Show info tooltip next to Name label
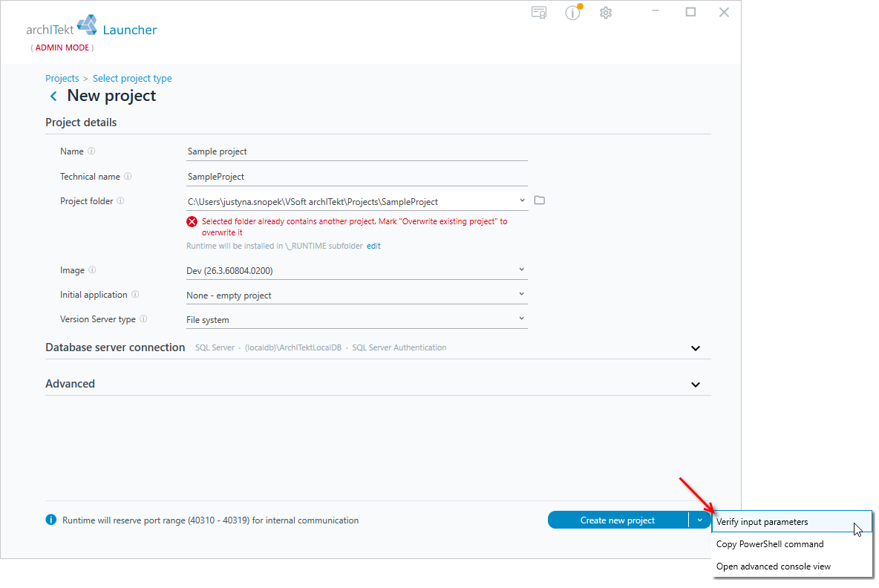Viewport: 879px width, 588px height. click(x=91, y=151)
